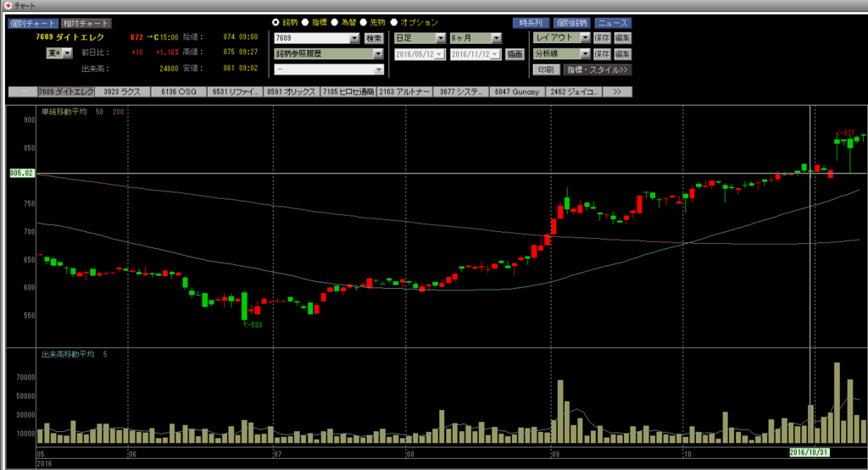Open the 分析線 dropdown
This screenshot has width=868, height=470.
(x=585, y=53)
